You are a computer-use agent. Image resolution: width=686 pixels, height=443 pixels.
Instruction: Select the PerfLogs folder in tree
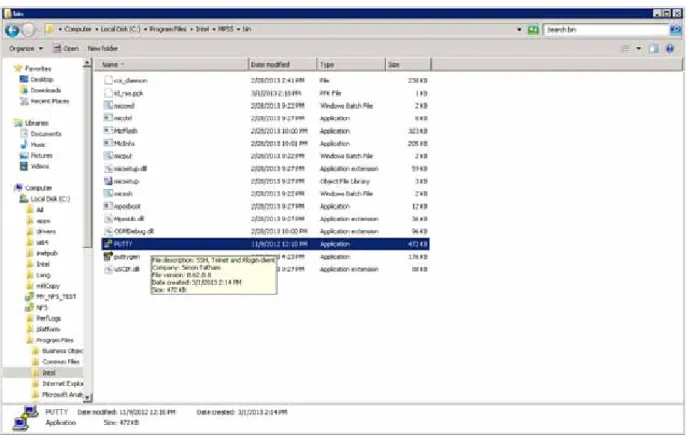(x=49, y=319)
